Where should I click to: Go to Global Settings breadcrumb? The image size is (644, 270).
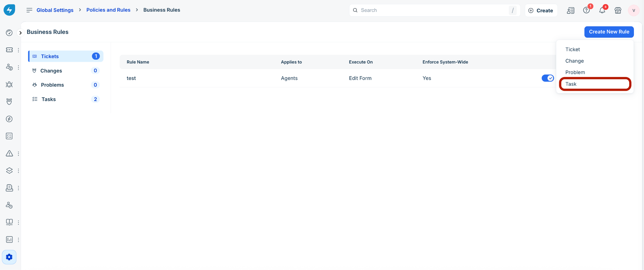coord(55,10)
